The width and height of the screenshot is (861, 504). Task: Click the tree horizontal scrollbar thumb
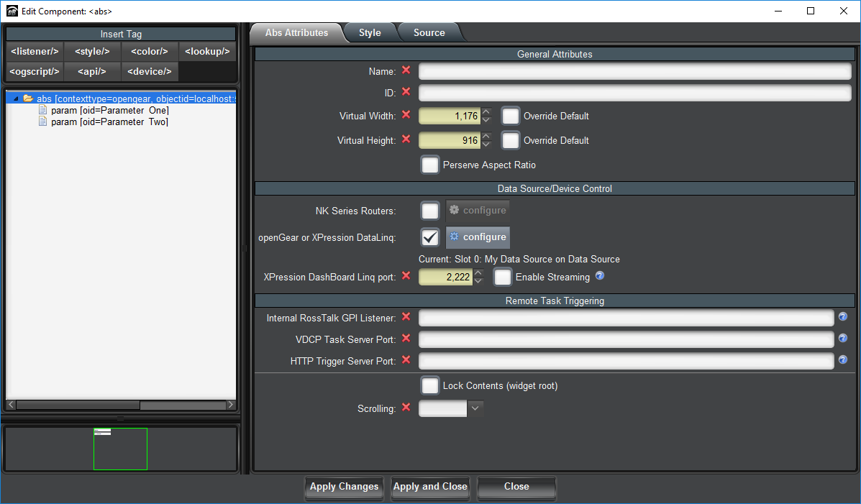(78, 406)
